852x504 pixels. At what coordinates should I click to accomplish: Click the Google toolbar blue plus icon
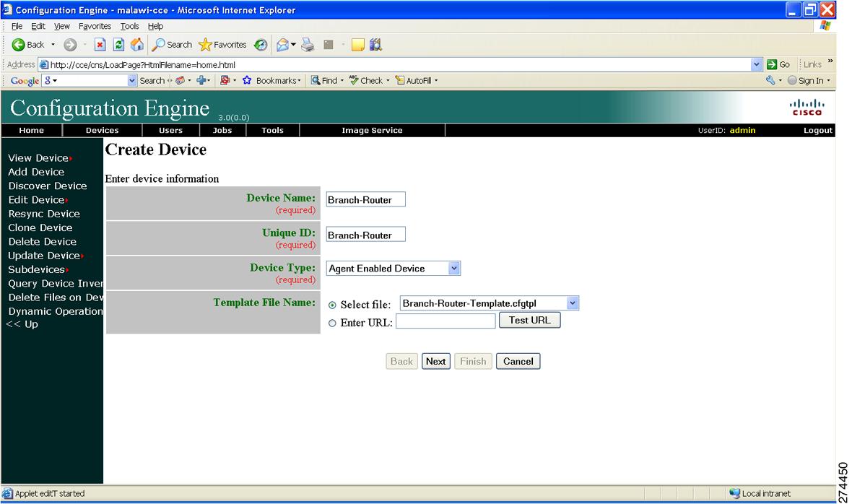tap(201, 80)
